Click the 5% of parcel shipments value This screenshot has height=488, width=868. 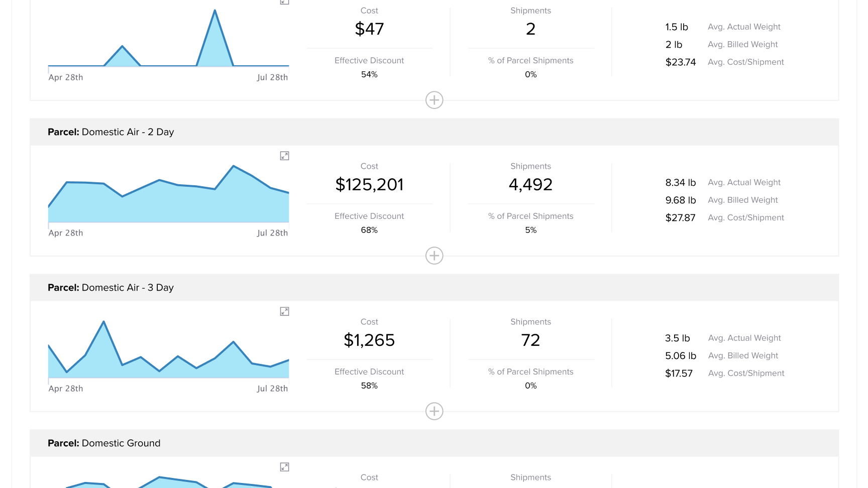tap(531, 230)
